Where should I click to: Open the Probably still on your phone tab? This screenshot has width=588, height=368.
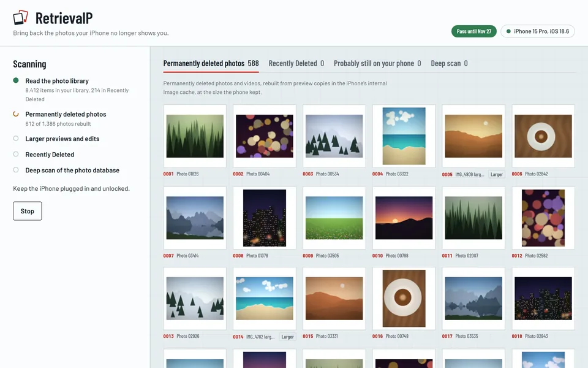[377, 63]
